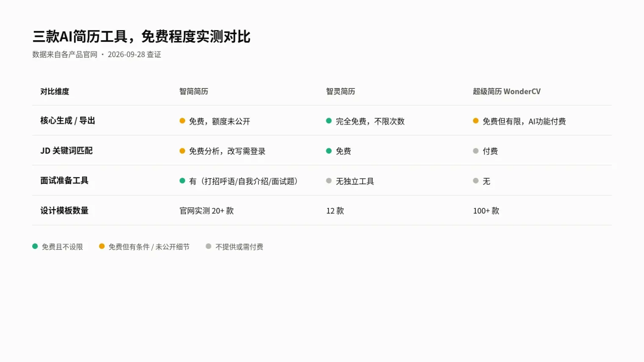Click the "智灵简历" column header
644x362 pixels.
(341, 91)
